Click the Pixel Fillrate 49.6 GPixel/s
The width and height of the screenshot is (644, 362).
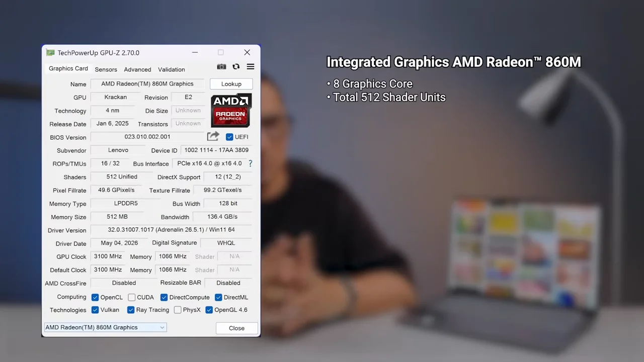116,190
